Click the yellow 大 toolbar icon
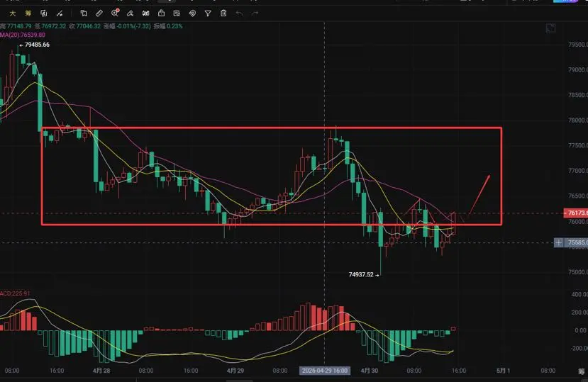The image size is (588, 382). tap(12, 13)
